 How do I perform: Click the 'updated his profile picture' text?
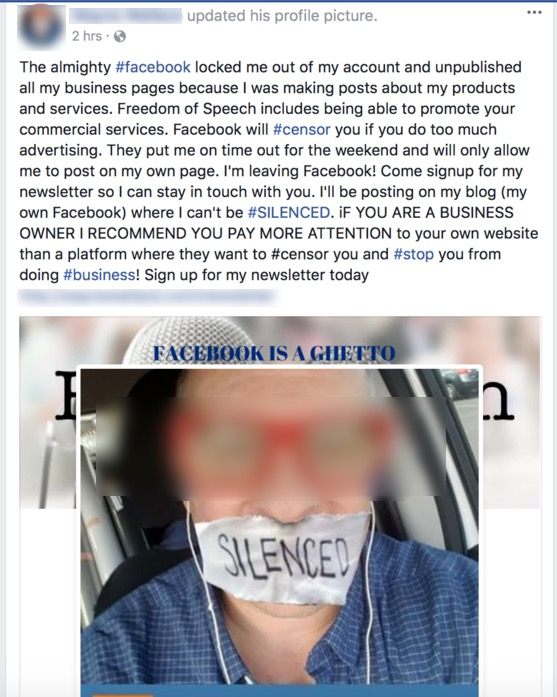(282, 16)
